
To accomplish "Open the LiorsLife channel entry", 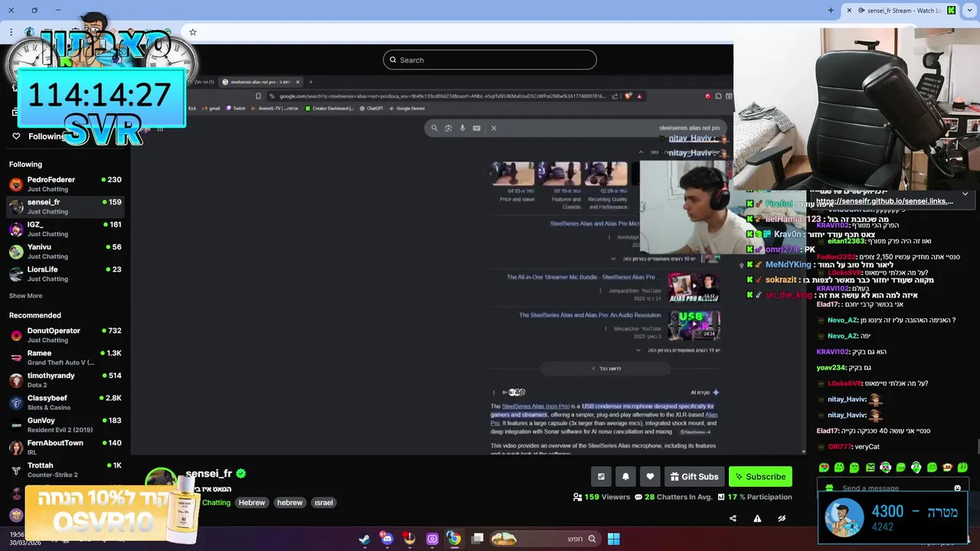I will pyautogui.click(x=65, y=274).
